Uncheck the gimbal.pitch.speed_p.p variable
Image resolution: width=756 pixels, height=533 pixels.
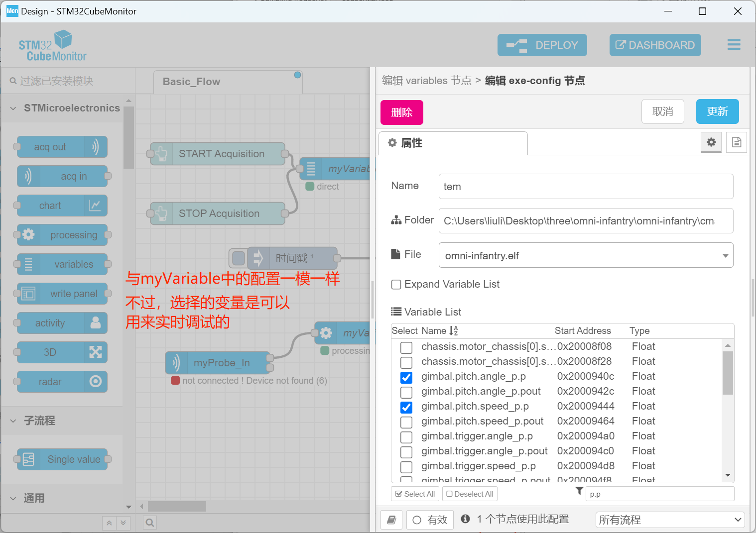[x=406, y=407]
